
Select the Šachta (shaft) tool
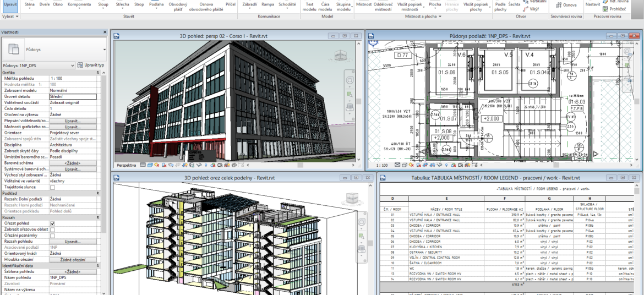(x=514, y=4)
